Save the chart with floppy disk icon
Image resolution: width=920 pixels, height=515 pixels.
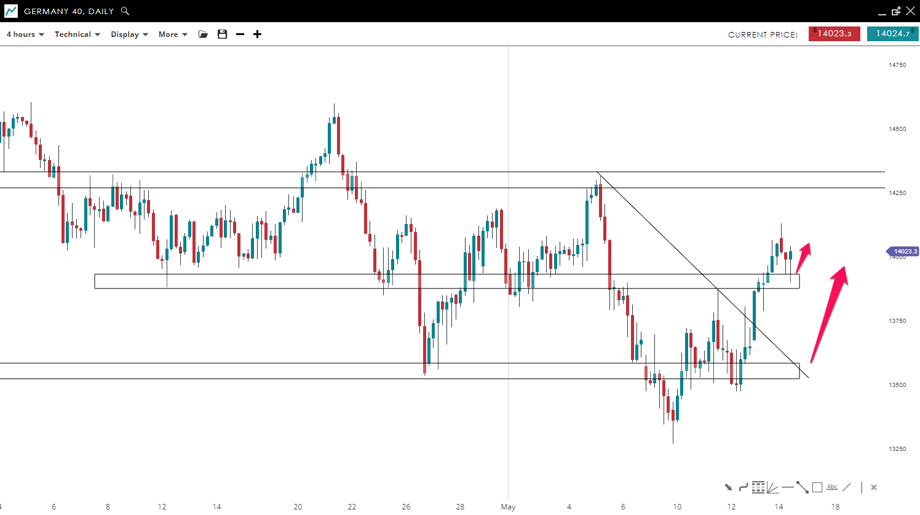(x=222, y=34)
